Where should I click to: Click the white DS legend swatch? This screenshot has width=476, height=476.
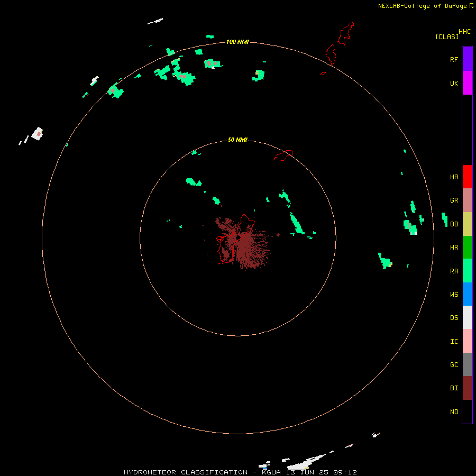467,317
